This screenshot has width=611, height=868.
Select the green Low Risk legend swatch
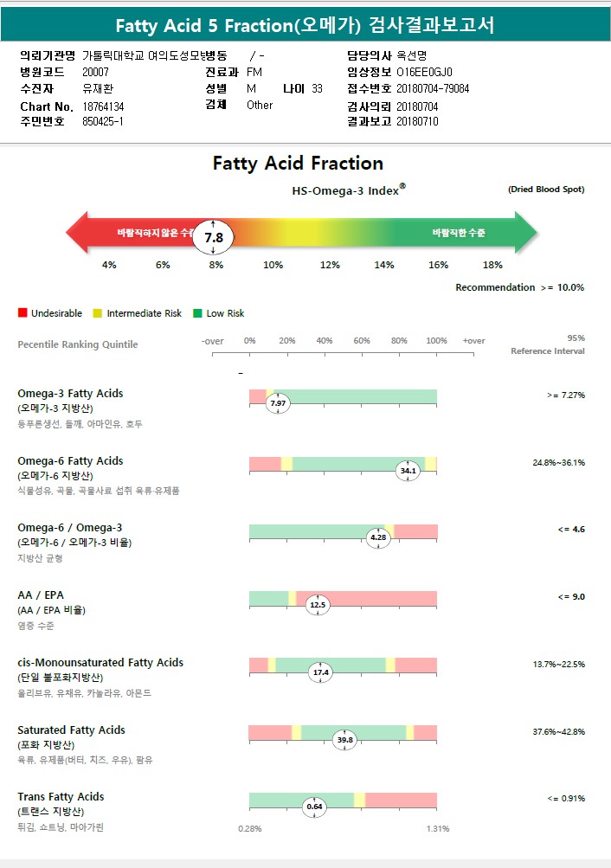pyautogui.click(x=197, y=313)
